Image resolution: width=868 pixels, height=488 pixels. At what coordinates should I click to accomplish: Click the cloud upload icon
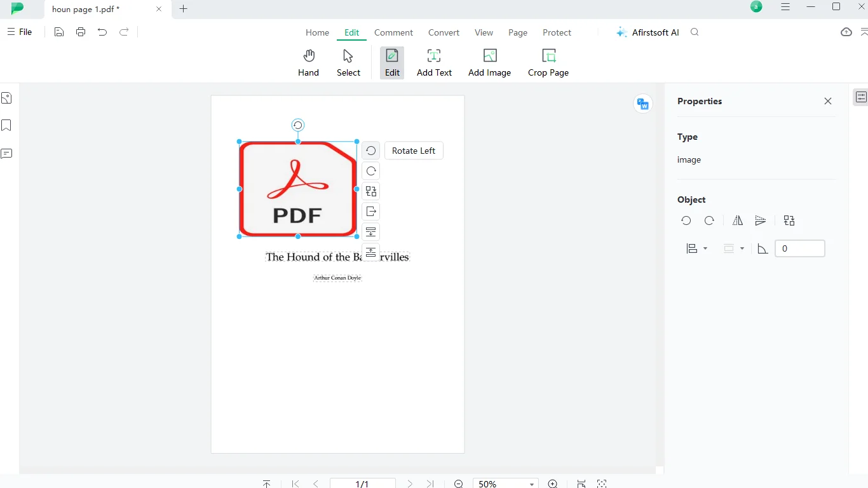(x=846, y=32)
